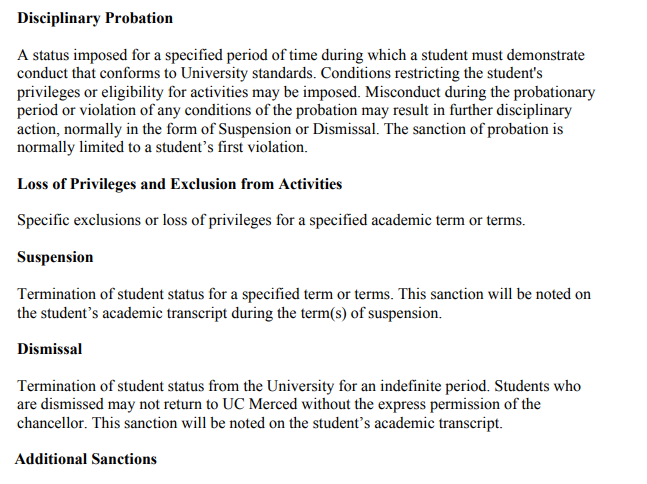Click the "Suspension" section heading
The width and height of the screenshot is (647, 484).
click(55, 257)
